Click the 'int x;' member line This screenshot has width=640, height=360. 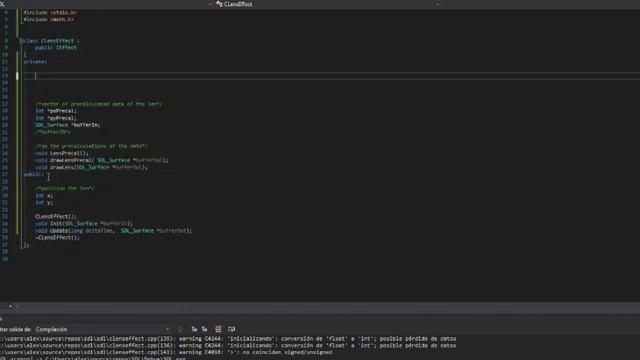tap(44, 196)
